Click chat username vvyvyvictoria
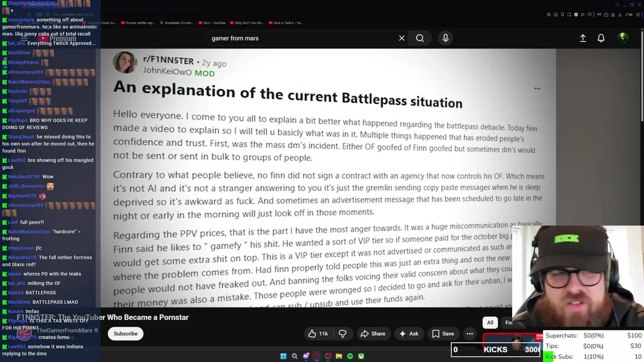Viewport: 644px width, 362px height. point(21,20)
